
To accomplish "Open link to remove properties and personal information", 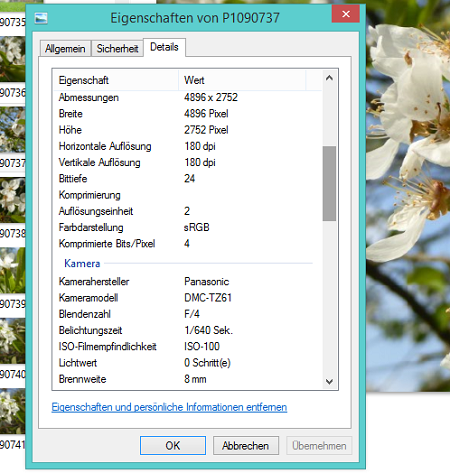I will click(169, 407).
